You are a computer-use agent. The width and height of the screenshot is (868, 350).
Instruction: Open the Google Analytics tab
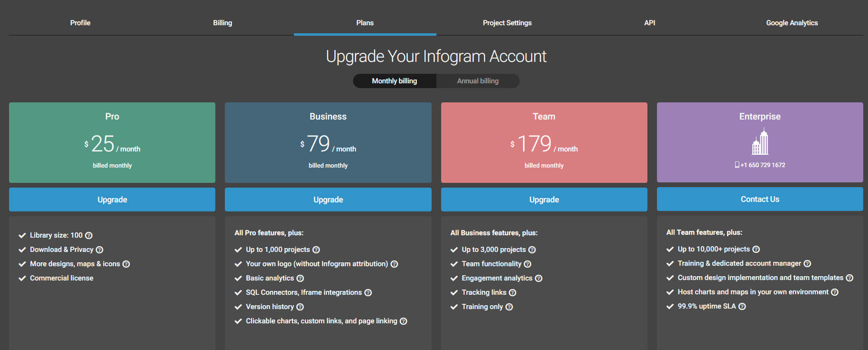click(792, 22)
